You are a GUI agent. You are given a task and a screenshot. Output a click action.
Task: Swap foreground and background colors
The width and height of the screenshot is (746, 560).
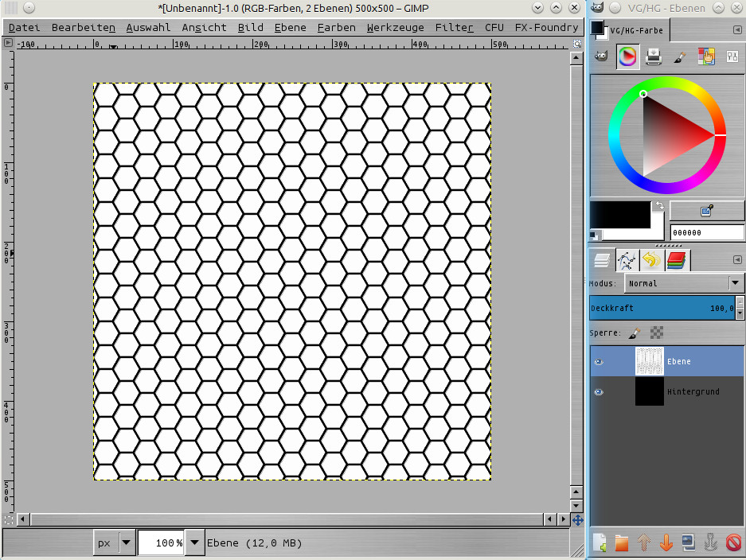[659, 206]
